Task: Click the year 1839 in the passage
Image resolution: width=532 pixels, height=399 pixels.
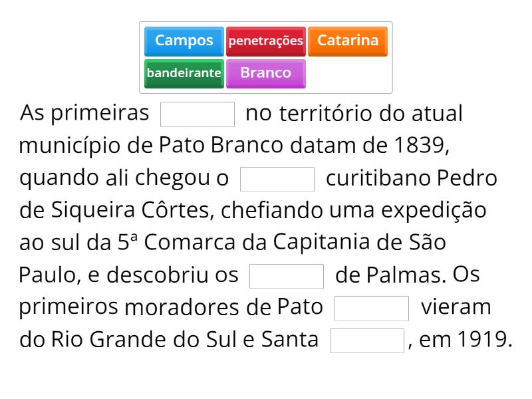Action: click(x=418, y=146)
